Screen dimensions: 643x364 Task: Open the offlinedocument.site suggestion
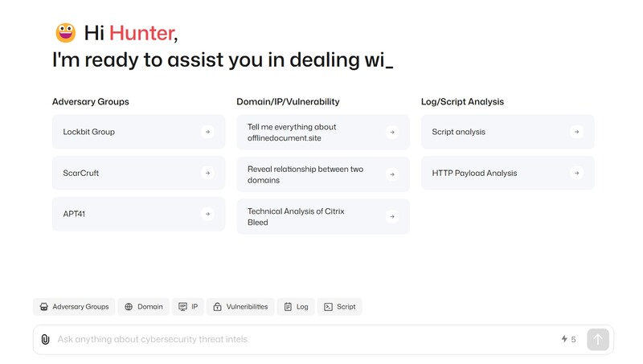coord(313,132)
